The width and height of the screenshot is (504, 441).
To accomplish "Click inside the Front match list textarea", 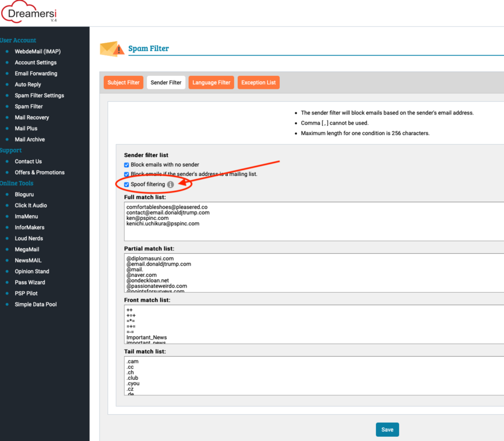I will [314, 324].
